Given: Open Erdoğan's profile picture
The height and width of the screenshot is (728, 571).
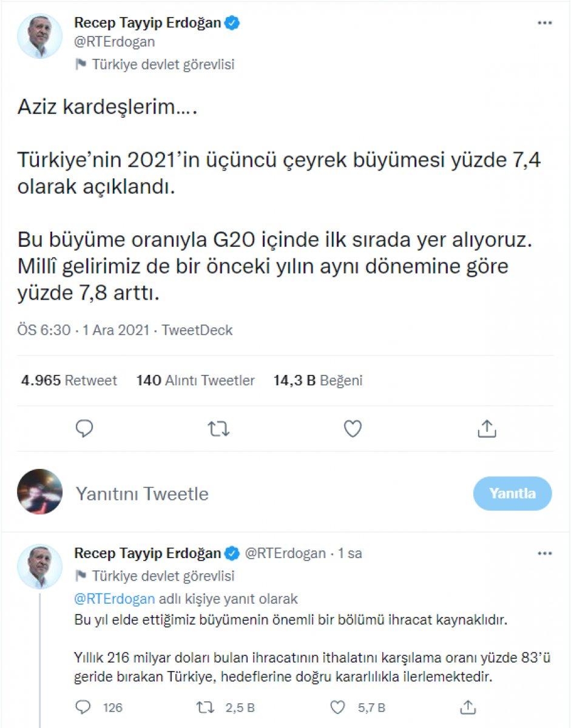Looking at the screenshot, I should point(39,36).
